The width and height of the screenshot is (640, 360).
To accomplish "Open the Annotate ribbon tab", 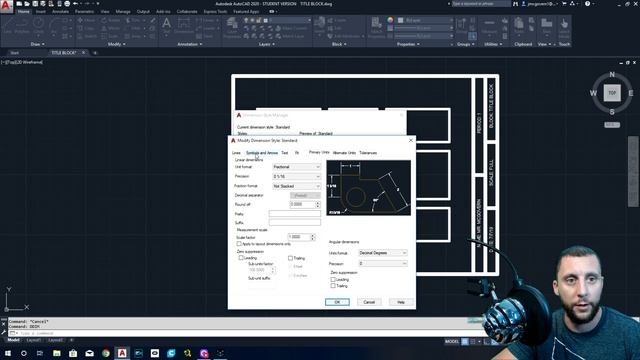I will [x=60, y=11].
